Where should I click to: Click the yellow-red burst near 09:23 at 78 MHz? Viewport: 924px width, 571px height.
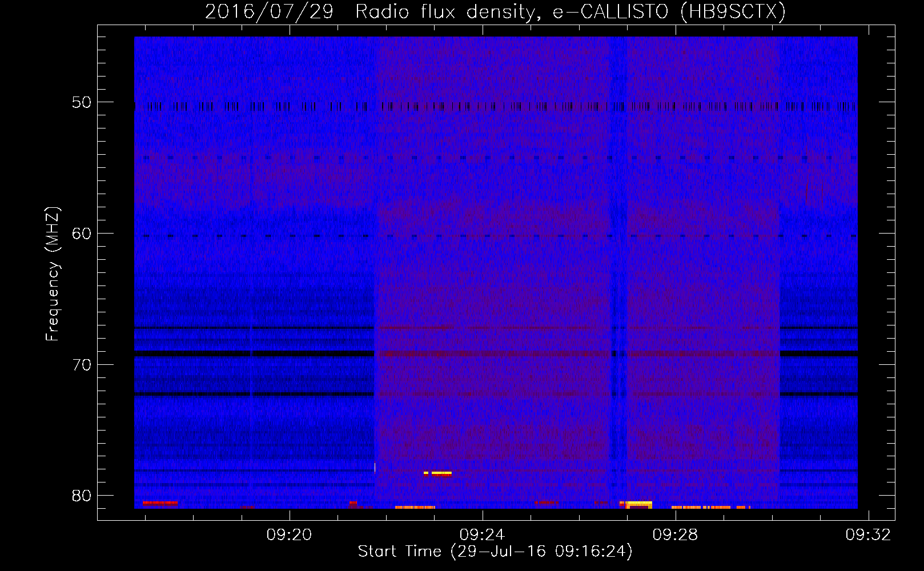[438, 473]
